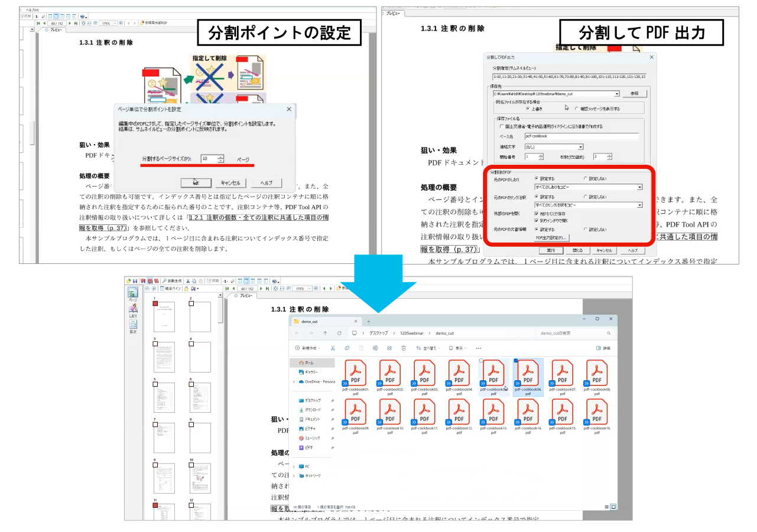Expand the 並べ替え sort menu in Explorer
757x532 pixels.
click(x=428, y=348)
